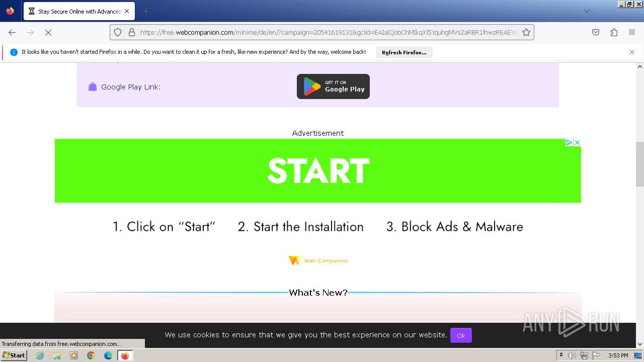
Task: Go forward to next page
Action: 30,32
